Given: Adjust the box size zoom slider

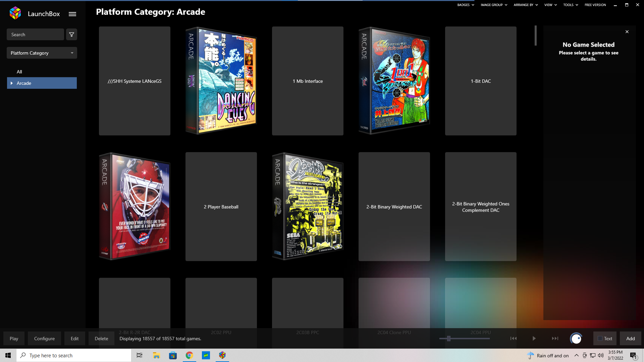Looking at the screenshot, I should (x=448, y=339).
